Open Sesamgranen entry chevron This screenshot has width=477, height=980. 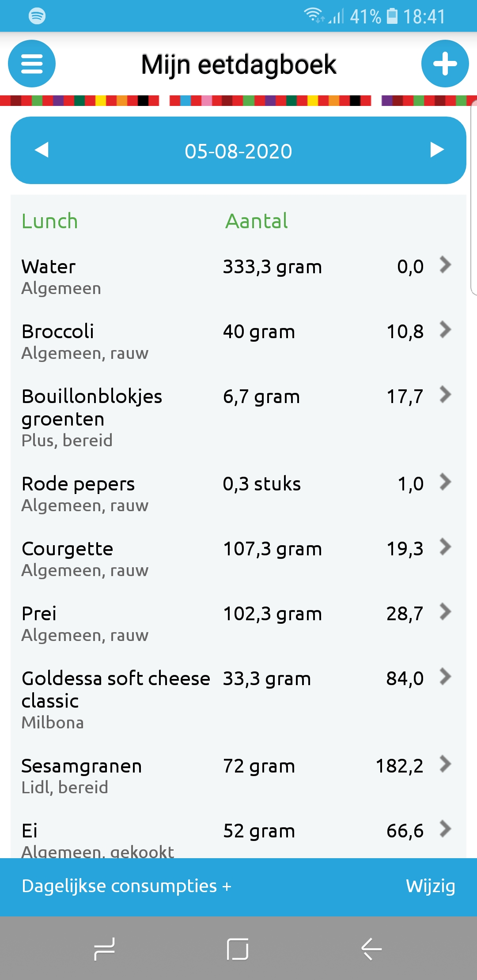tap(445, 764)
